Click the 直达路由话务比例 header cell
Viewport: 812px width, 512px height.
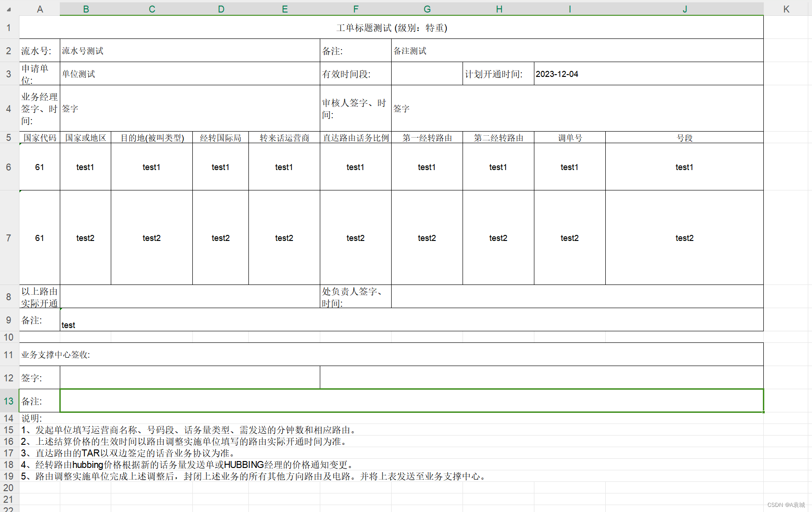click(x=355, y=138)
